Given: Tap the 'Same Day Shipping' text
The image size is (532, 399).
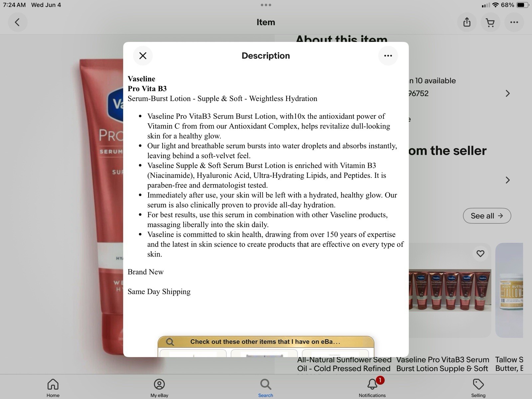Looking at the screenshot, I should click(x=159, y=292).
